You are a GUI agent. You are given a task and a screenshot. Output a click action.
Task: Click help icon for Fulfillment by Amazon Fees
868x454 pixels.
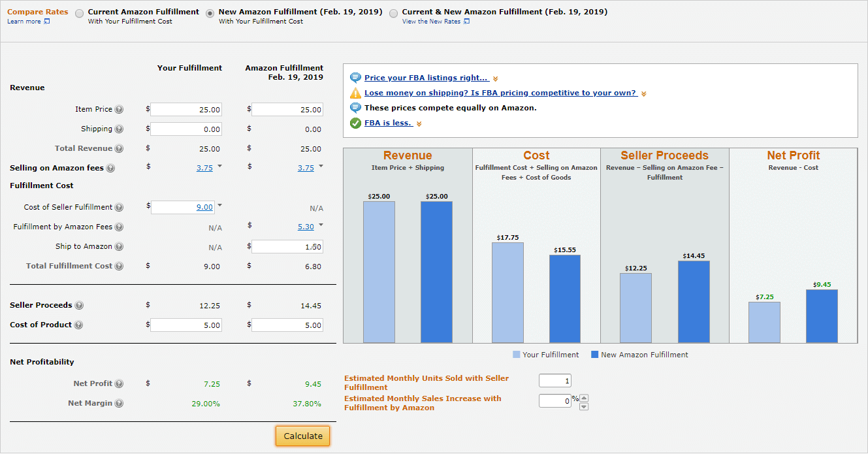[x=119, y=227]
